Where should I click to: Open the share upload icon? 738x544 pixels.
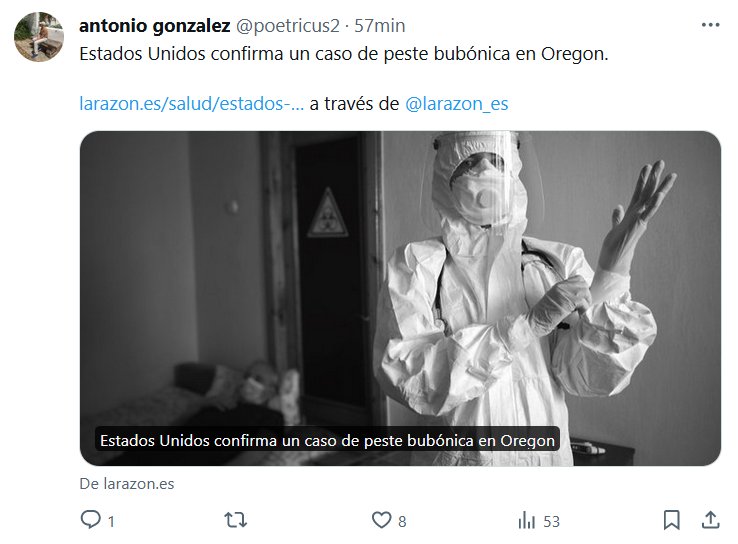pyautogui.click(x=710, y=520)
